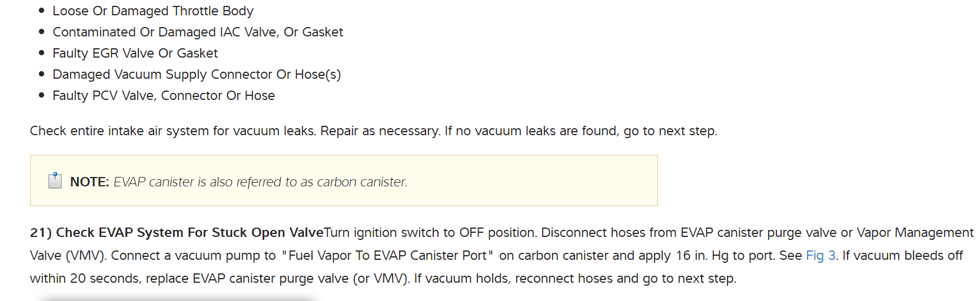This screenshot has width=980, height=301.
Task: Click the Loose Or Damaged Throttle Body item
Action: tap(152, 11)
